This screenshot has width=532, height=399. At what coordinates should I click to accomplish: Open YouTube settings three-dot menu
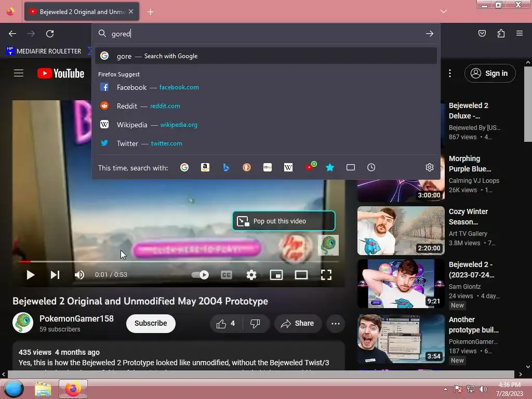coord(450,73)
